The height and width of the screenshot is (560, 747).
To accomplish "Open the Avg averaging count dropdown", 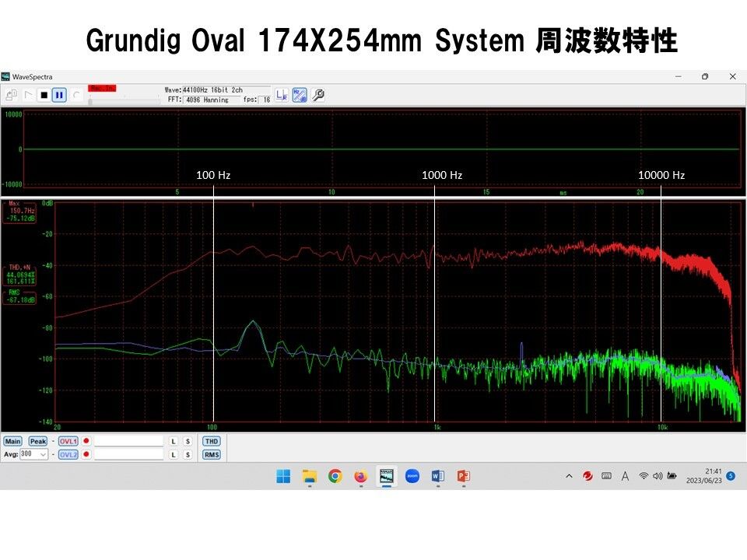I will pos(33,454).
